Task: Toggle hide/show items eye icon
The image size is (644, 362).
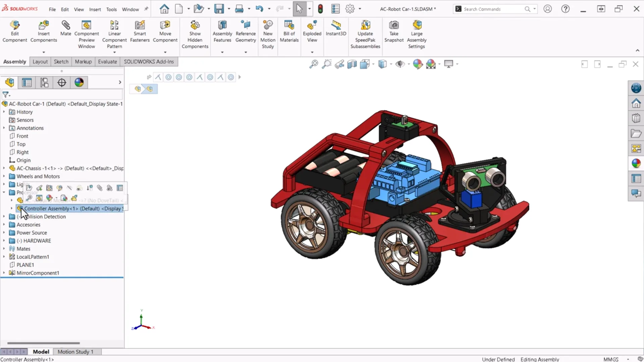Action: [x=400, y=64]
